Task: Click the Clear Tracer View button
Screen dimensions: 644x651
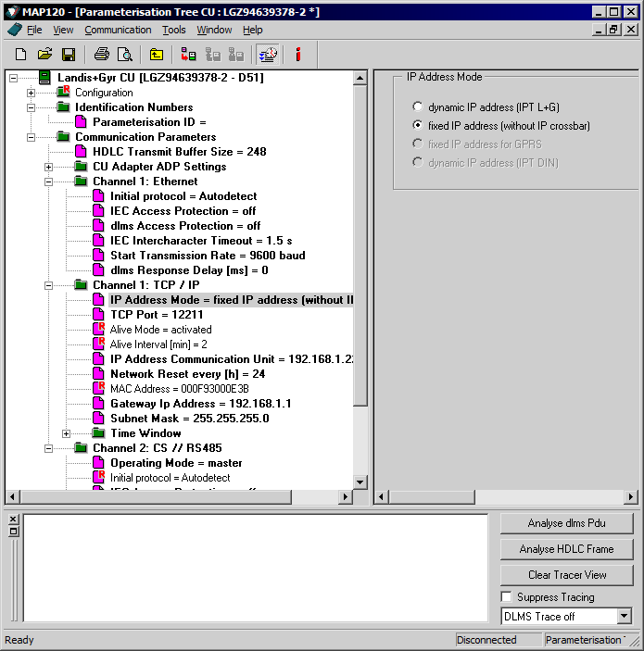Action: coord(567,575)
